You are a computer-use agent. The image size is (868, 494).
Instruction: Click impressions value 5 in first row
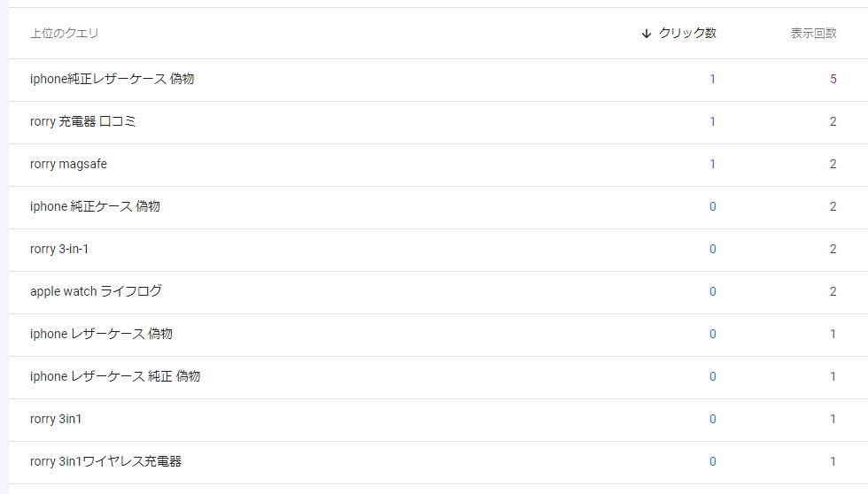click(833, 79)
